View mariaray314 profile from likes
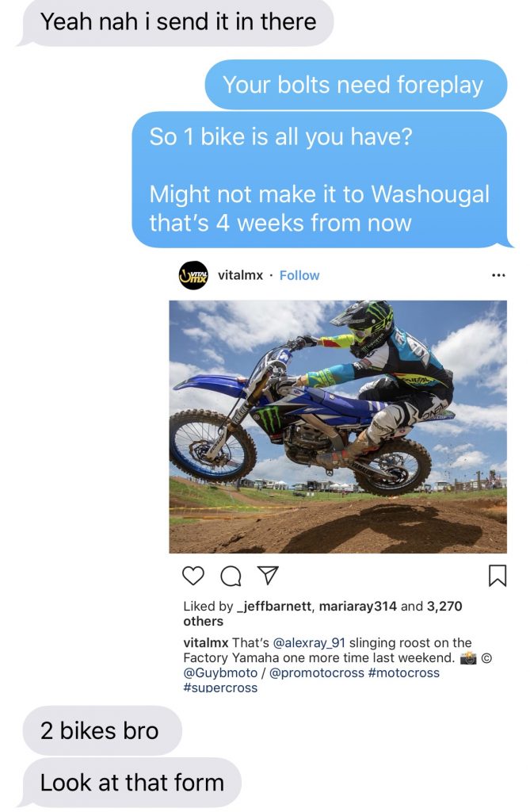The image size is (530, 812). point(357,606)
